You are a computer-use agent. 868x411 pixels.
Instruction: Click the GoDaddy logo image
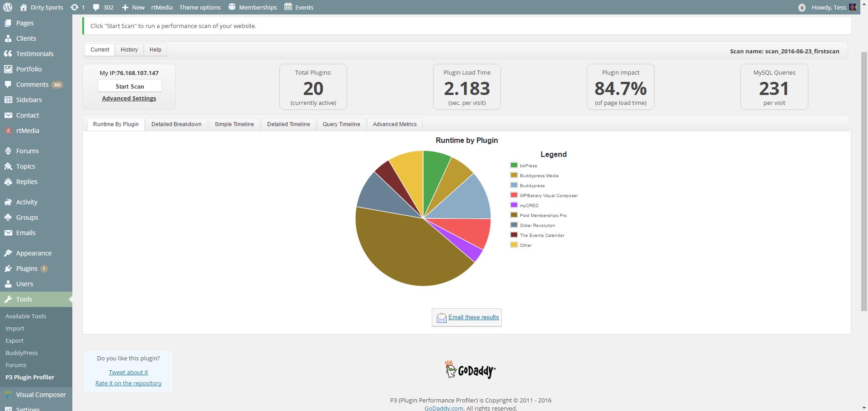point(470,370)
